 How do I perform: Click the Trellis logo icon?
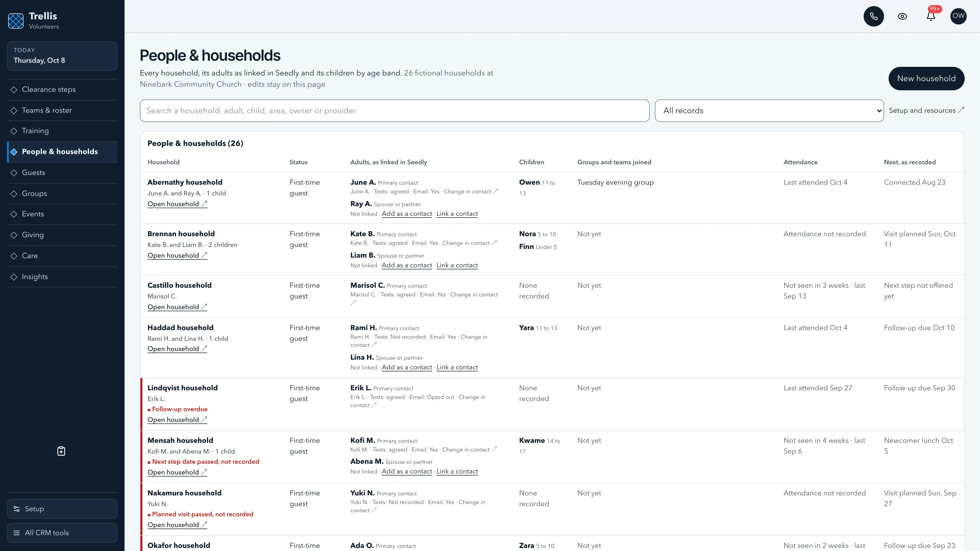pyautogui.click(x=16, y=21)
